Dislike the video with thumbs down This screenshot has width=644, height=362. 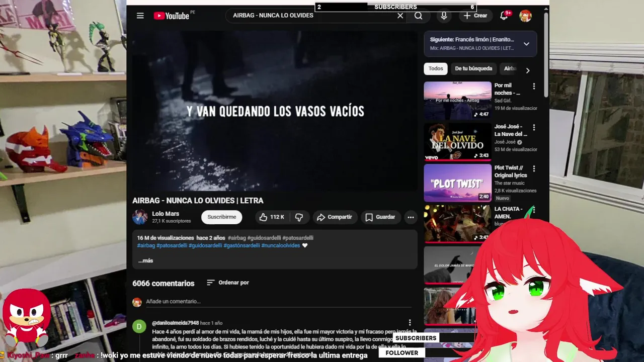(x=299, y=217)
